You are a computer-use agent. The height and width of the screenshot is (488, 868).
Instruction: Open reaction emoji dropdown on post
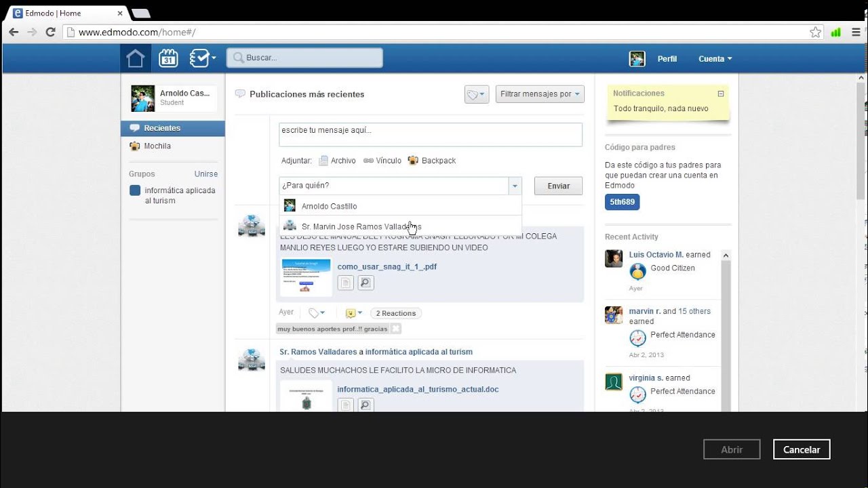[x=354, y=312]
